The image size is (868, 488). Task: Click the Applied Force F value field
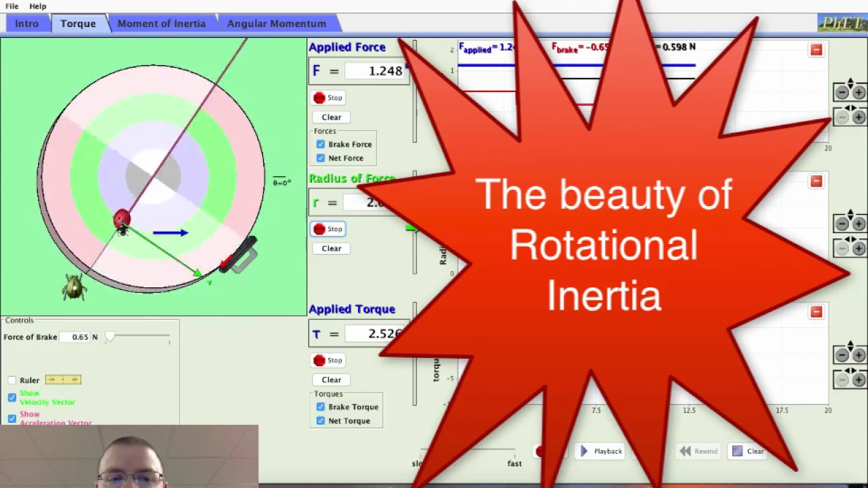[x=375, y=70]
